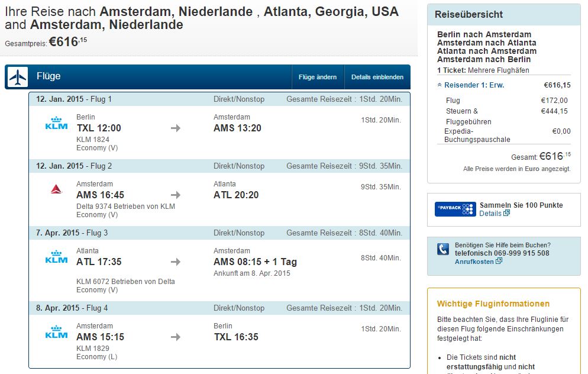
Task: Collapse the Reisender 1: Erw. price breakdown
Action: pyautogui.click(x=471, y=85)
